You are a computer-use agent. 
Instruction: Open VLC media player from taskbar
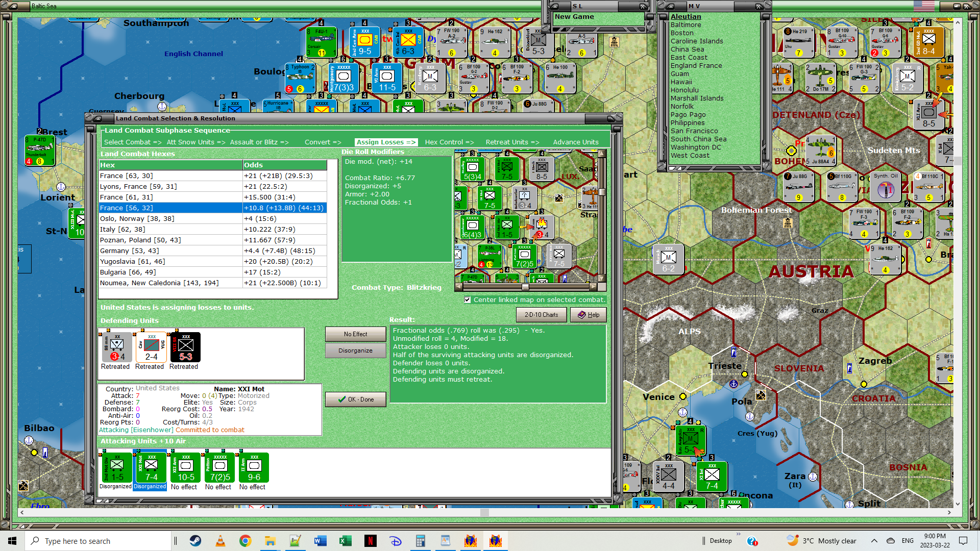tap(220, 541)
